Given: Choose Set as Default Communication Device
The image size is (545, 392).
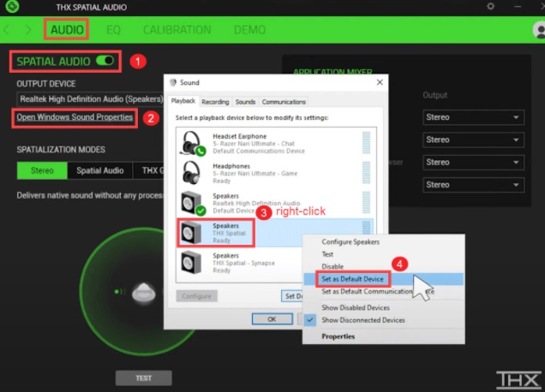Looking at the screenshot, I should (x=377, y=291).
